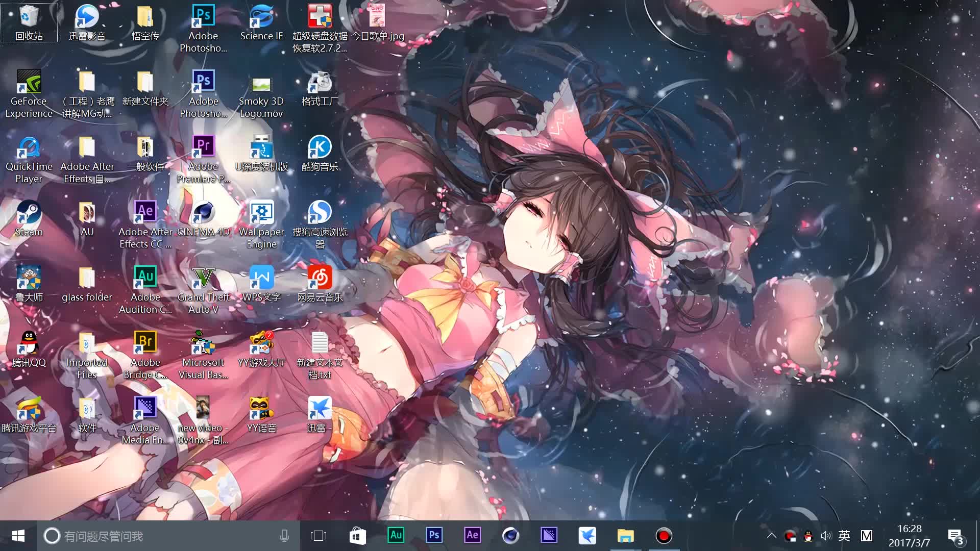Launch YY游戏大厅 shortcut

click(x=261, y=349)
